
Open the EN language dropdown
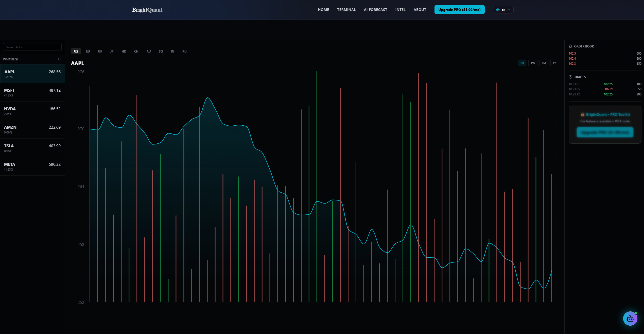pyautogui.click(x=503, y=9)
